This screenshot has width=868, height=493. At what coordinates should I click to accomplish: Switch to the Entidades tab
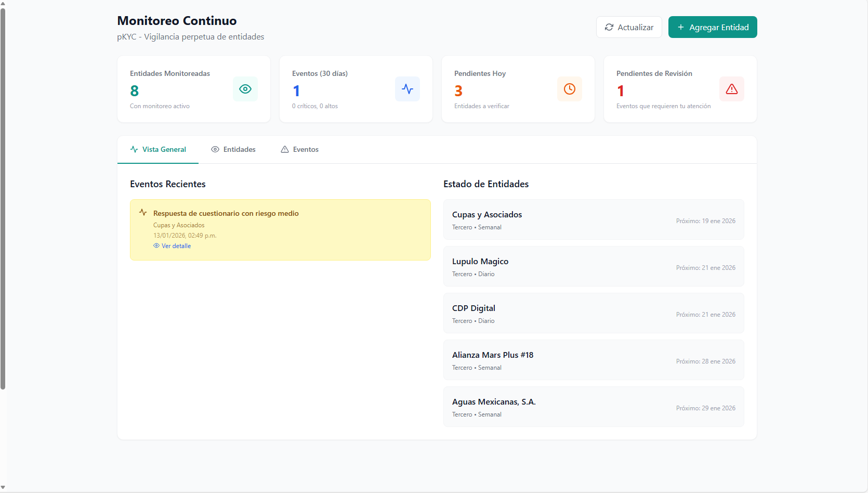point(233,149)
